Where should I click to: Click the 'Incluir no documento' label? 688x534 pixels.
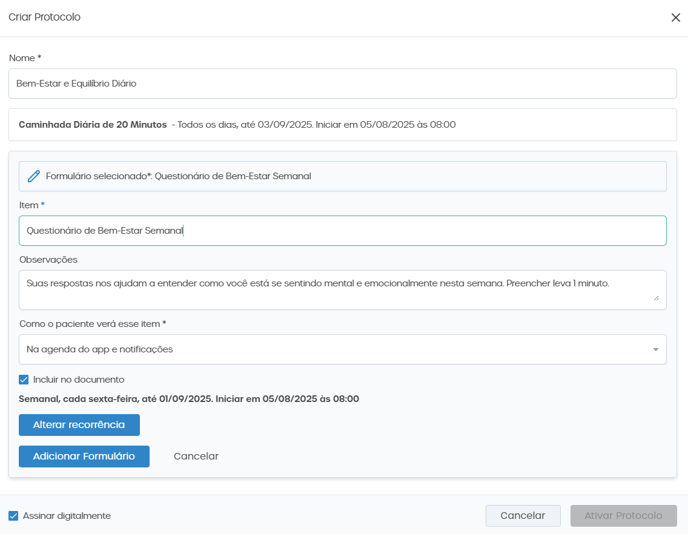[79, 380]
